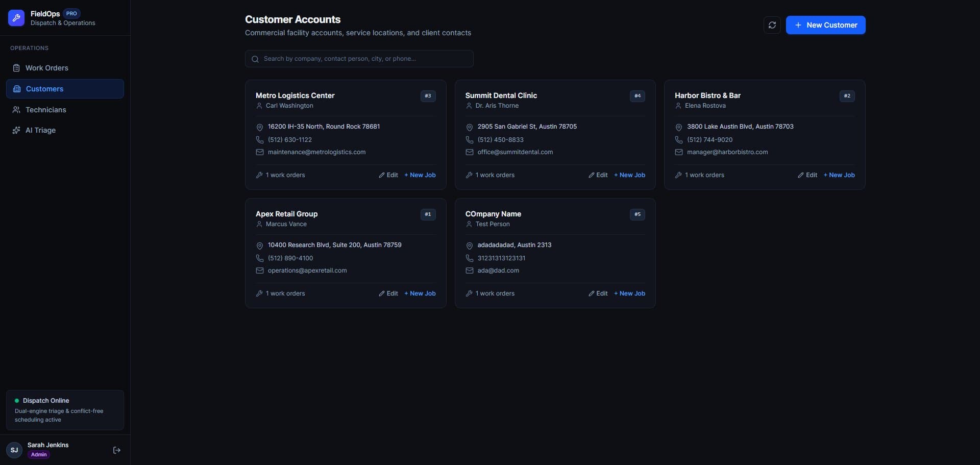The image size is (980, 465).
Task: Click the wrench icon on Apex Retail Group card
Action: coord(259,293)
